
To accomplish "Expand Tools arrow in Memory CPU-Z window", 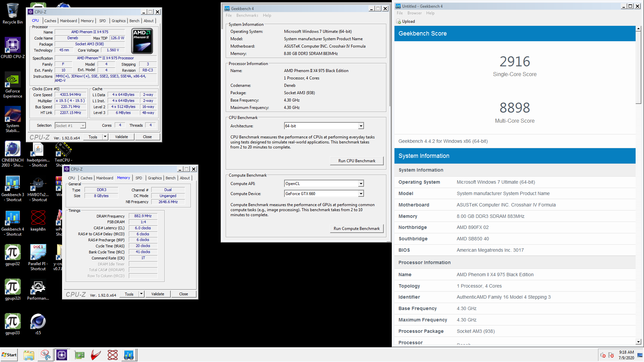I will (141, 294).
